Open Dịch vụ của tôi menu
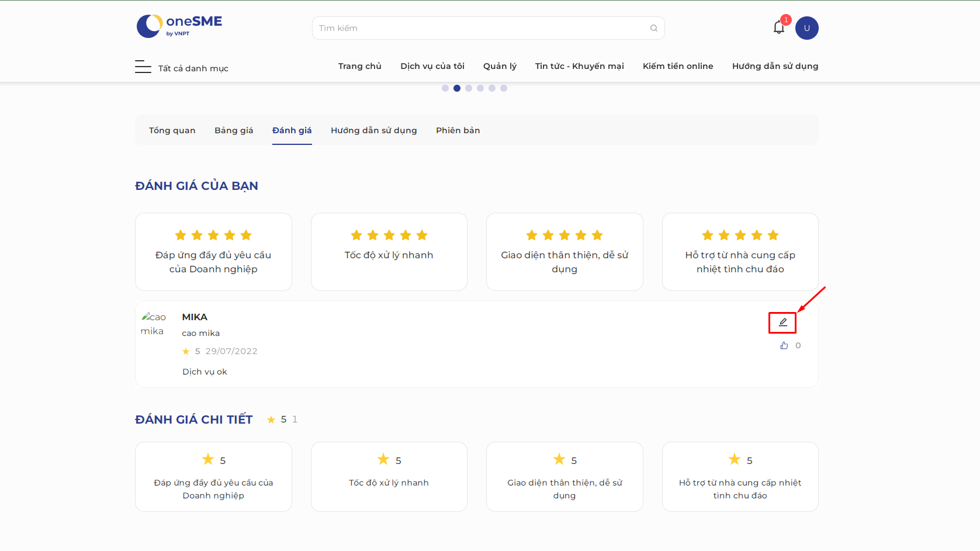The width and height of the screenshot is (980, 551). tap(432, 66)
